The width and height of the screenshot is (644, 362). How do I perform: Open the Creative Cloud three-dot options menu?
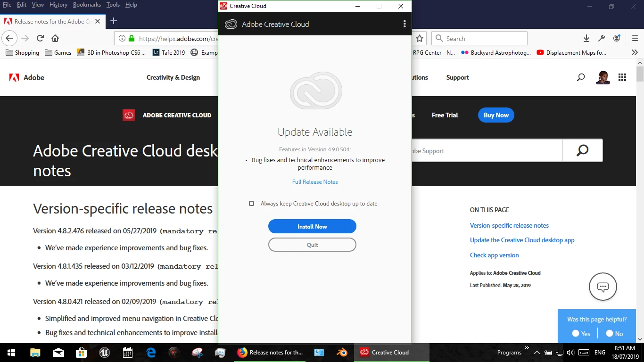[x=405, y=24]
